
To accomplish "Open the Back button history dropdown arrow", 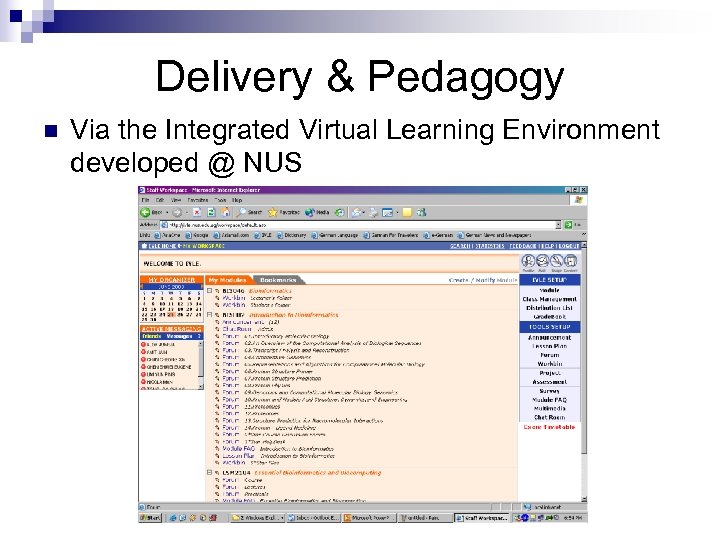I will pyautogui.click(x=167, y=213).
